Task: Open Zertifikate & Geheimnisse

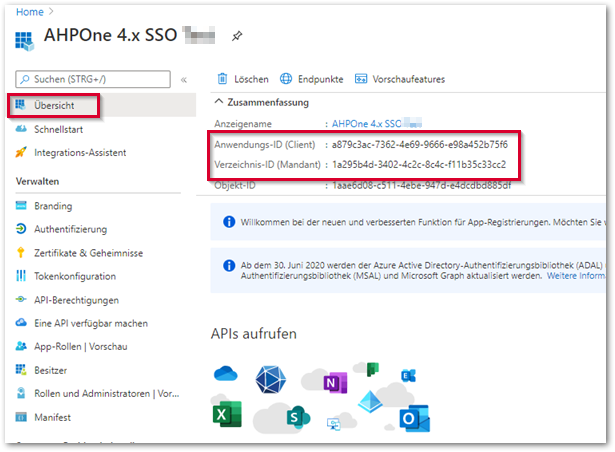Action: pyautogui.click(x=89, y=253)
